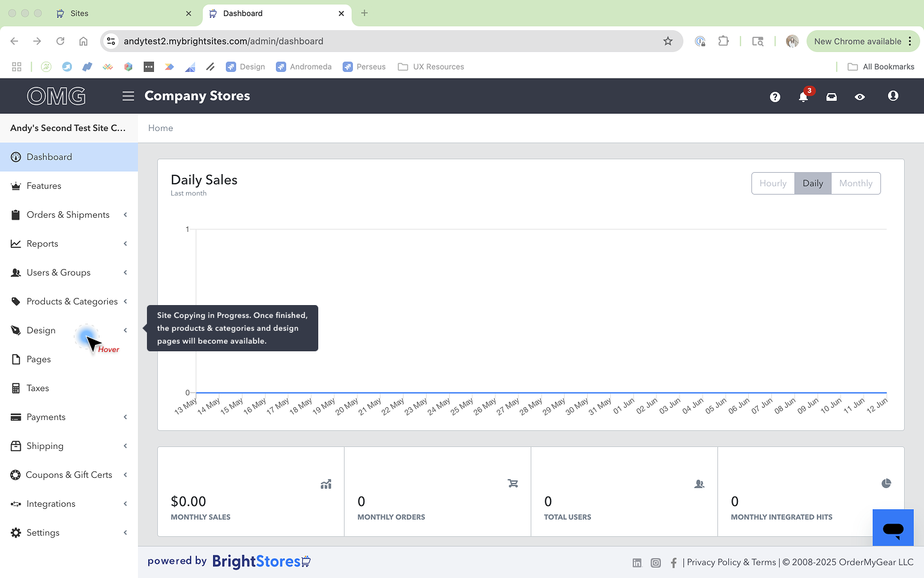Open the Andromeda bookmark
924x578 pixels.
304,67
